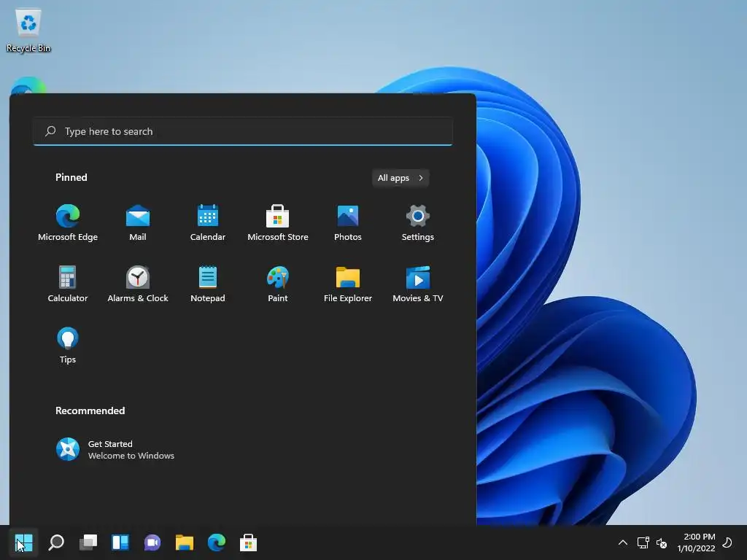
Task: Open the Notepad app
Action: [x=208, y=284]
